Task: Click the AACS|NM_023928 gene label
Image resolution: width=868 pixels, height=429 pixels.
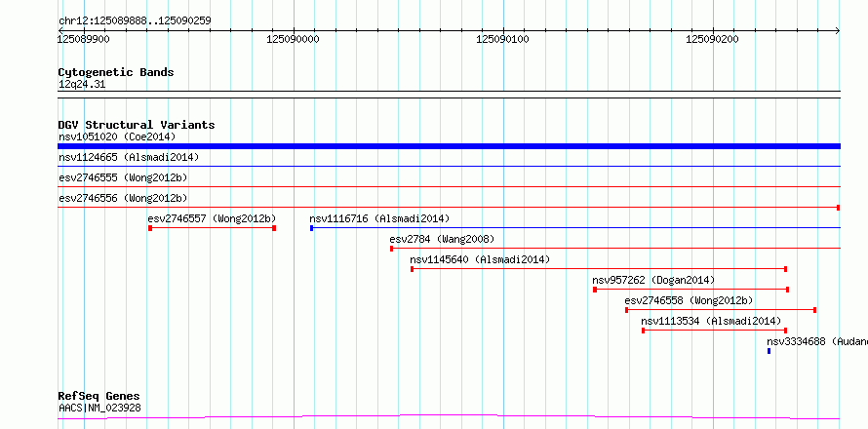Action: pyautogui.click(x=99, y=408)
